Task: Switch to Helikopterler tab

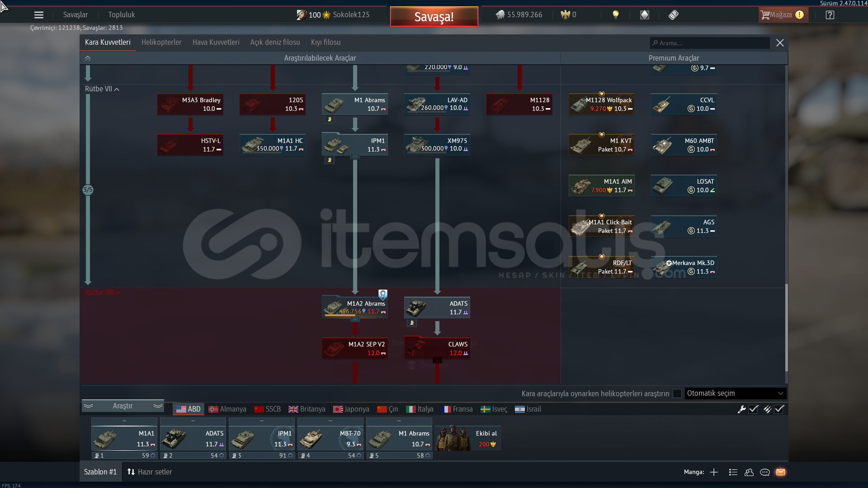Action: pyautogui.click(x=161, y=43)
